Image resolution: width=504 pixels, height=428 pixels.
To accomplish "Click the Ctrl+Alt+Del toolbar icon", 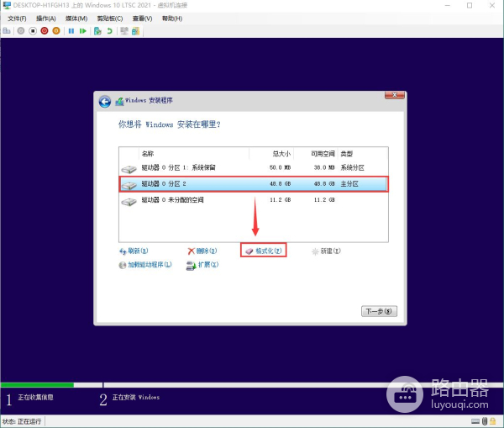I will (7, 31).
